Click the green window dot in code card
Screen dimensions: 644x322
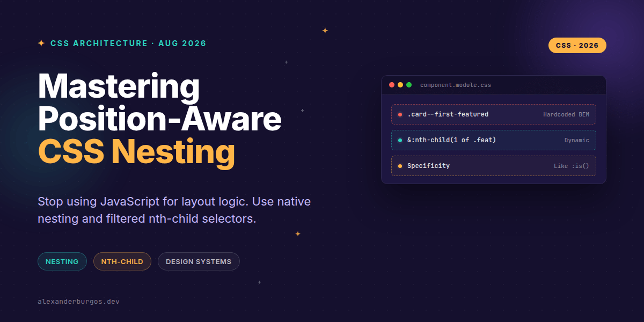(409, 85)
